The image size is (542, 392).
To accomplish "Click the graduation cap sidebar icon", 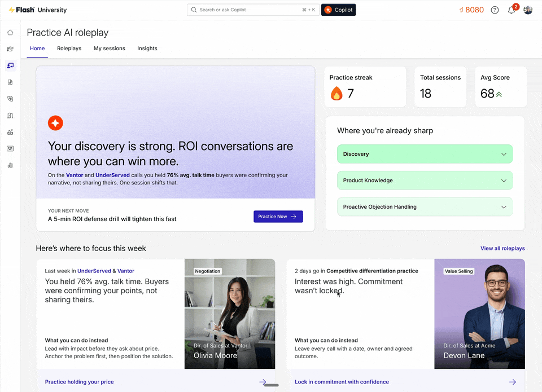I will [x=10, y=49].
